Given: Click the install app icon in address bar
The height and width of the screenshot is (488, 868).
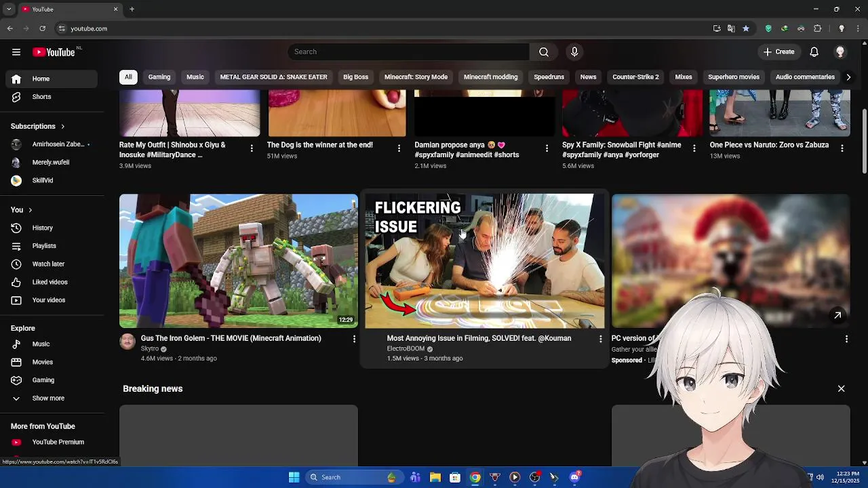Looking at the screenshot, I should [717, 28].
